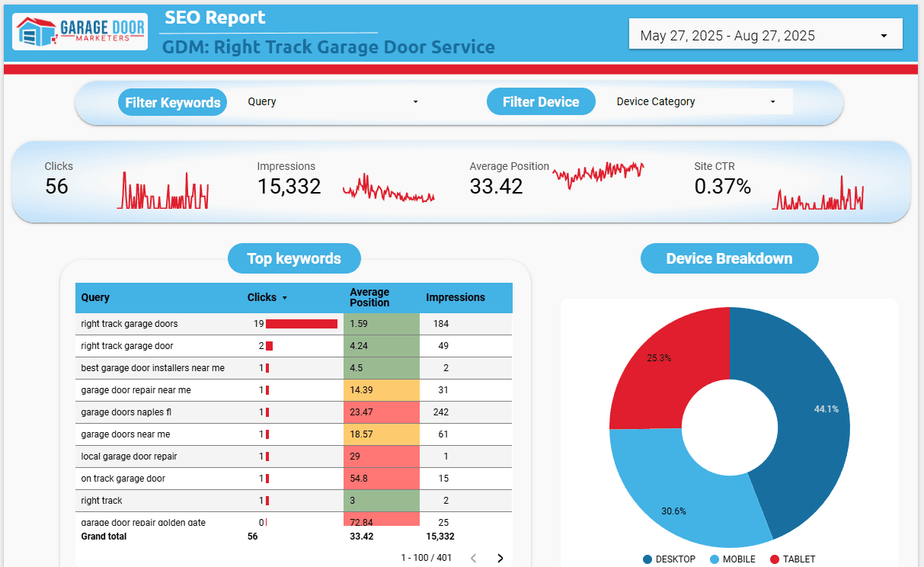Click the Garage Door Marketers logo
The width and height of the screenshot is (924, 567).
tap(81, 32)
